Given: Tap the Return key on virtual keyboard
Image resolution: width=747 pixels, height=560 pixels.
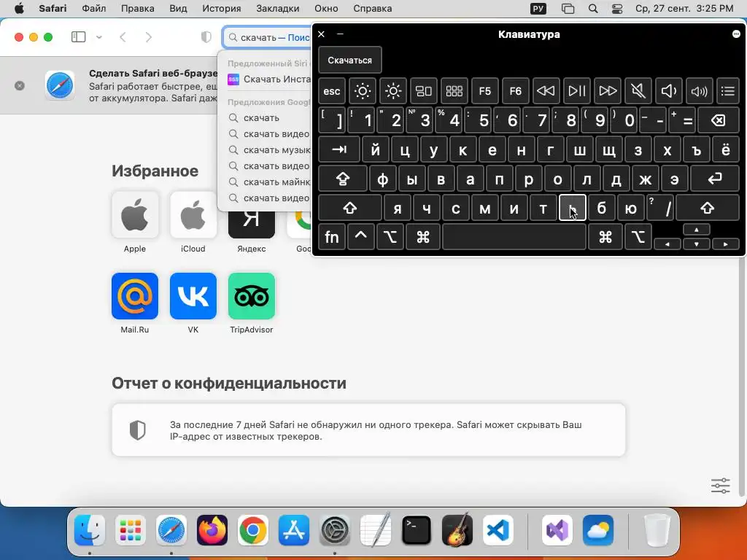Looking at the screenshot, I should coord(715,179).
